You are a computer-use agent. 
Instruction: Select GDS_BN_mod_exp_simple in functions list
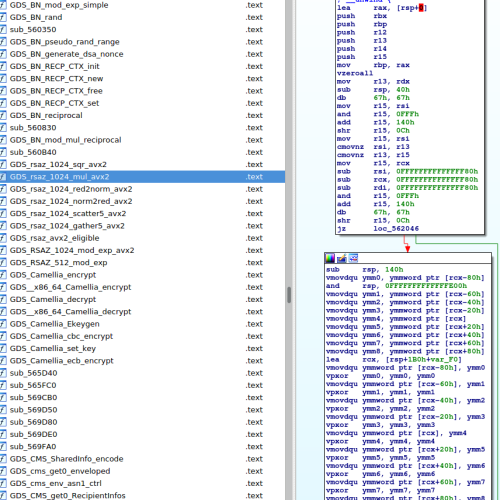coord(142,5)
